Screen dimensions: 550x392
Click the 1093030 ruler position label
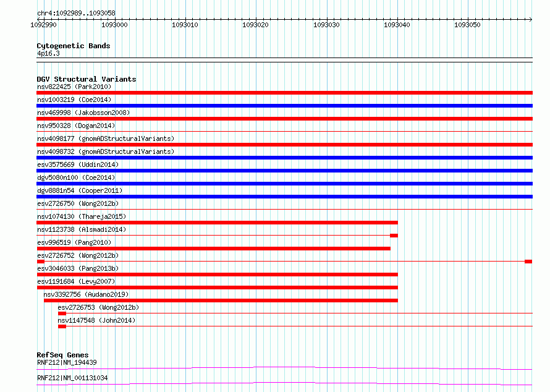click(326, 25)
